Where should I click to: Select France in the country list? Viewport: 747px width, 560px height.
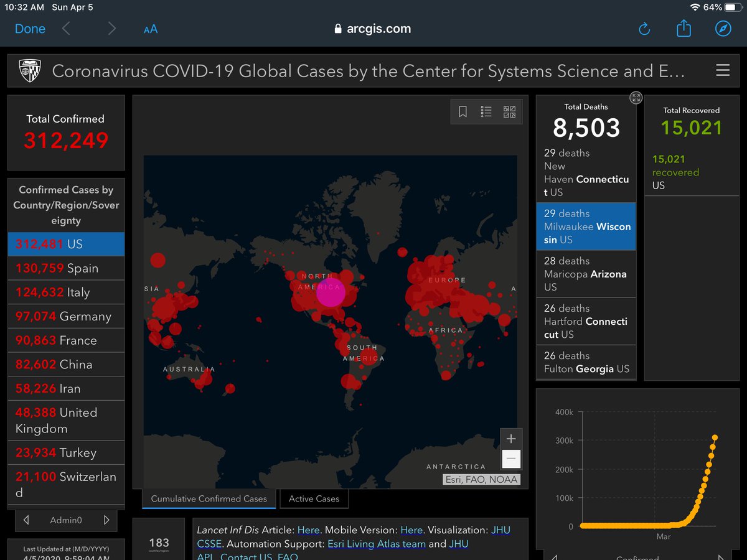(x=66, y=340)
